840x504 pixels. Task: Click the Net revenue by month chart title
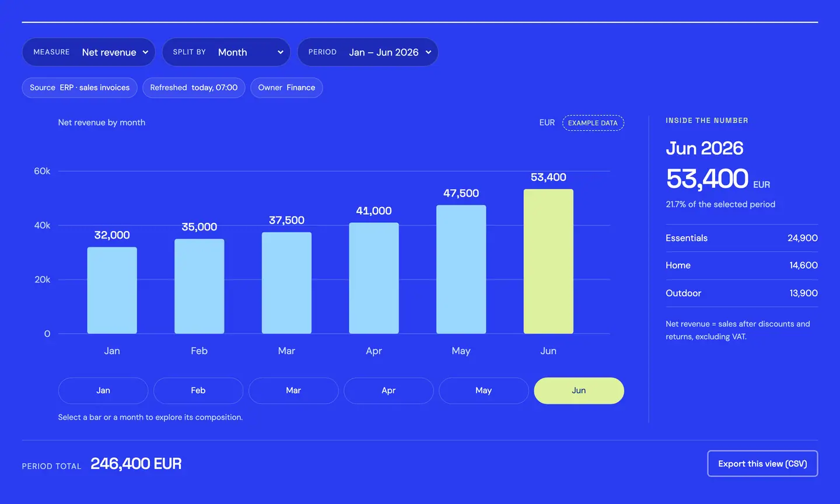[x=101, y=123]
